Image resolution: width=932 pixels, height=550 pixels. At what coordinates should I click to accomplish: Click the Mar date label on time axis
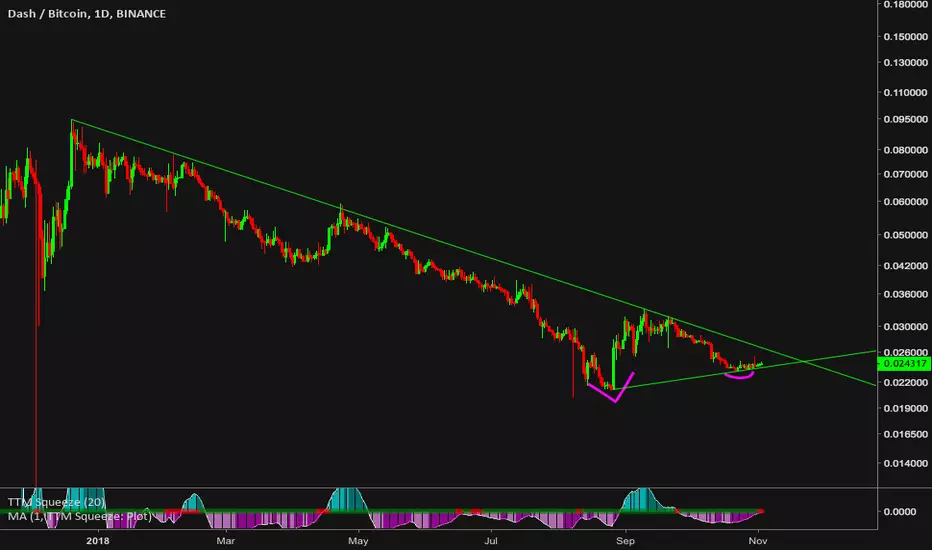coord(225,540)
